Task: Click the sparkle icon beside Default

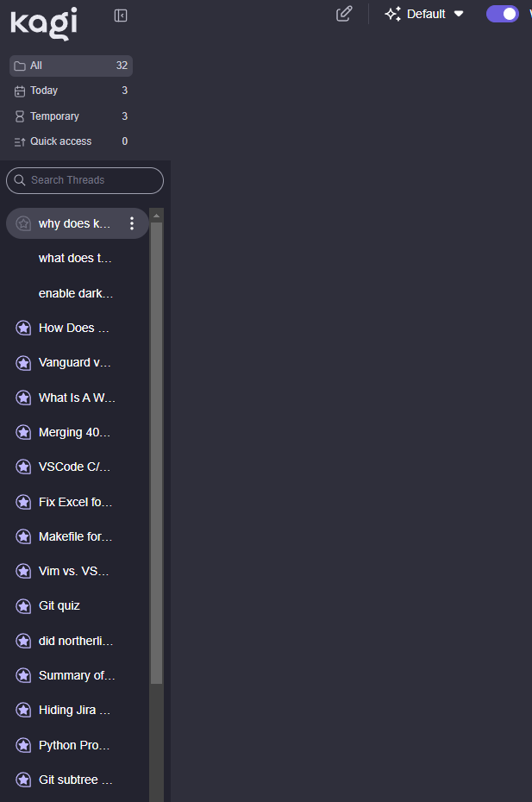Action: click(393, 14)
